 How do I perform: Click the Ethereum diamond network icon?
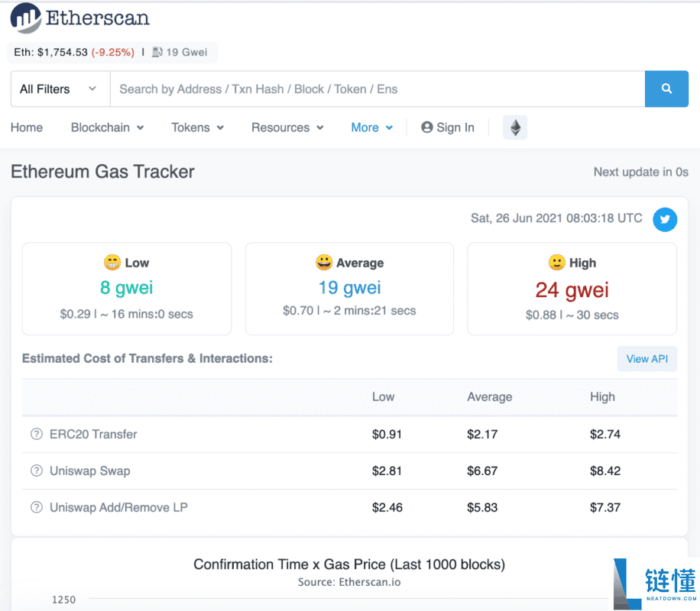tap(515, 128)
